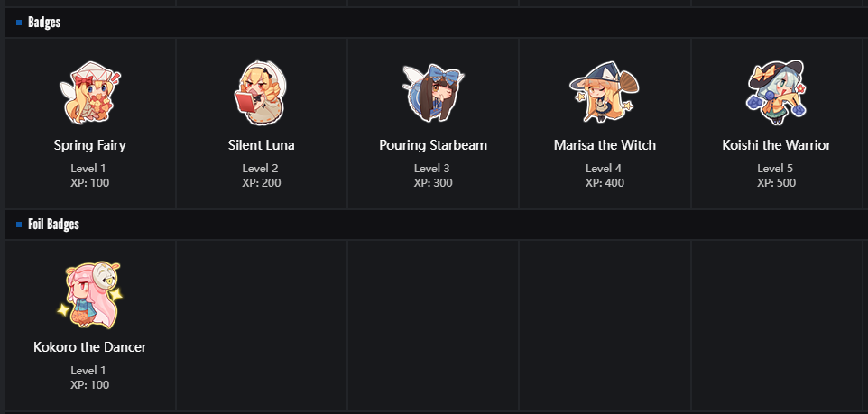Click the XP: 400 value under Marisa
This screenshot has height=414, width=868.
click(605, 183)
